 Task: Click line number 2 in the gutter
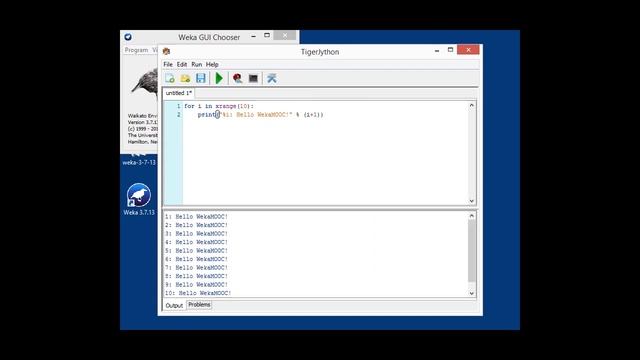[178, 115]
